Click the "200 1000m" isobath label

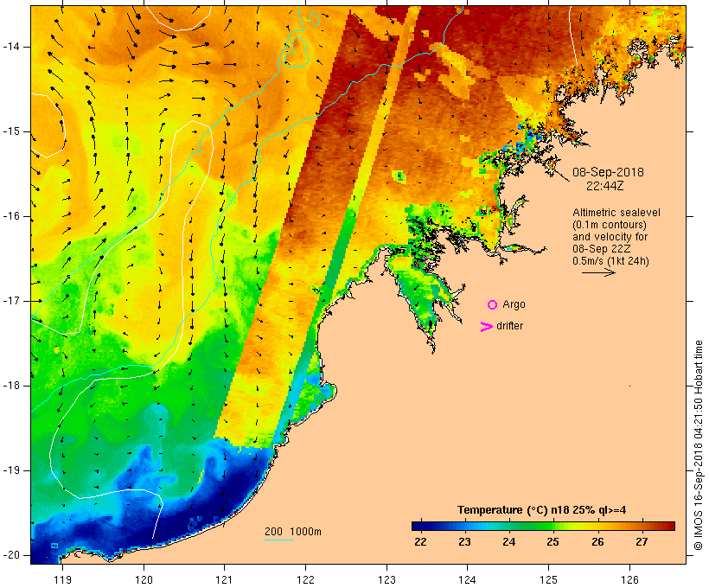click(293, 532)
